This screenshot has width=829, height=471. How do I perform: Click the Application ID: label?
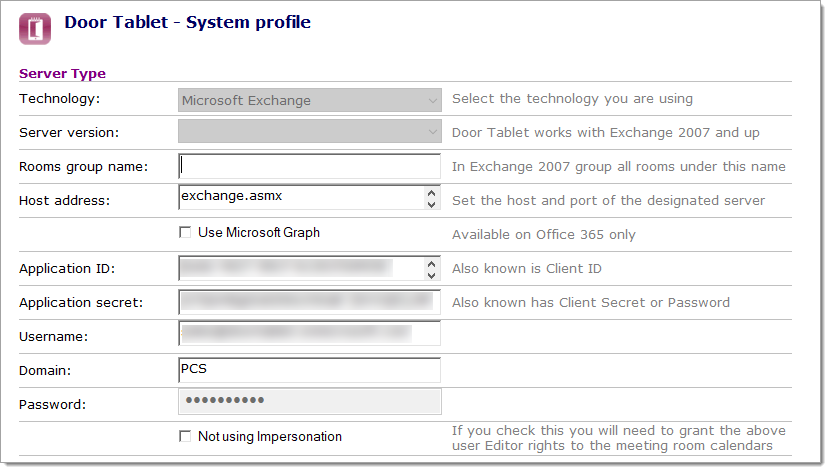(x=67, y=269)
